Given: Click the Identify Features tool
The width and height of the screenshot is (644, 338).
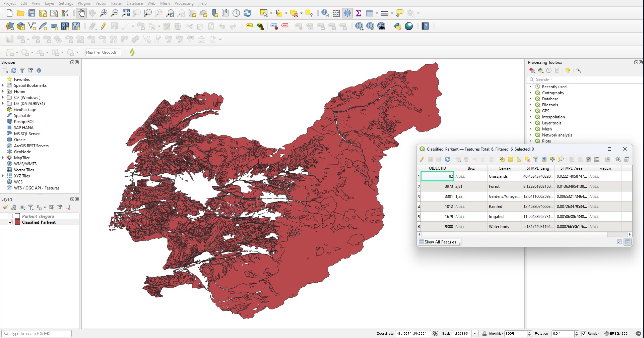Looking at the screenshot, I should 325,13.
